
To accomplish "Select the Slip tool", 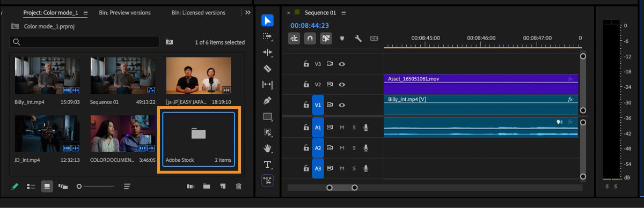I will tap(267, 85).
